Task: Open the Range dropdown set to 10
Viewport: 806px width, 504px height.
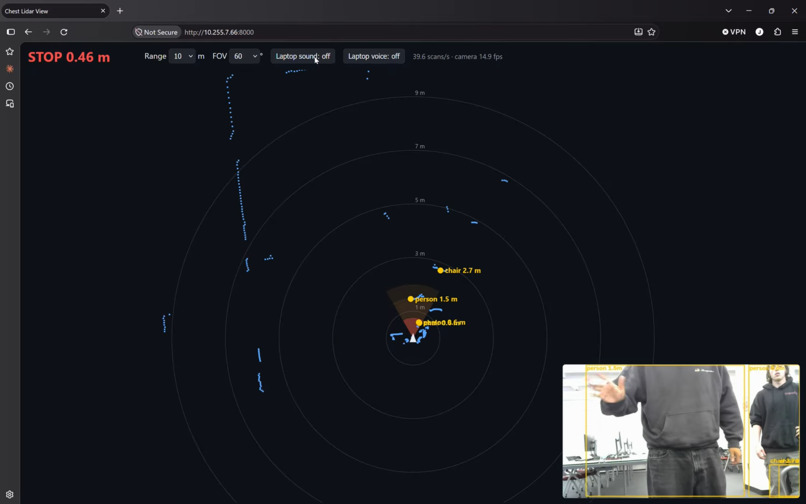Action: coord(182,56)
